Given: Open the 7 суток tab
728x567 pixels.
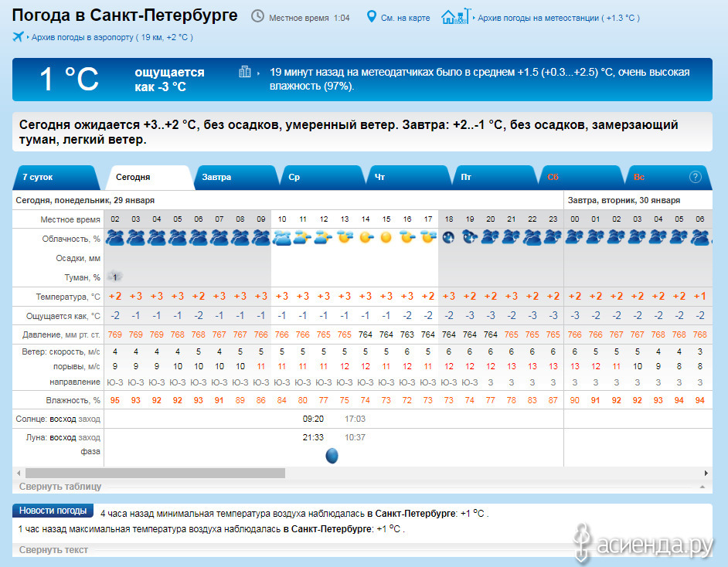Looking at the screenshot, I should click(56, 177).
